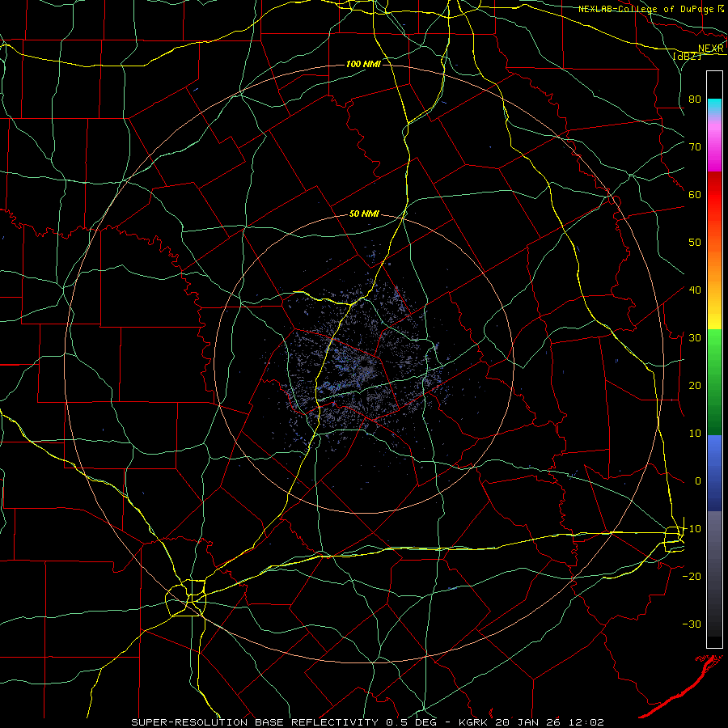This screenshot has width=728, height=728.
Task: Click the -10 dBZ scale label
Action: coord(692,529)
